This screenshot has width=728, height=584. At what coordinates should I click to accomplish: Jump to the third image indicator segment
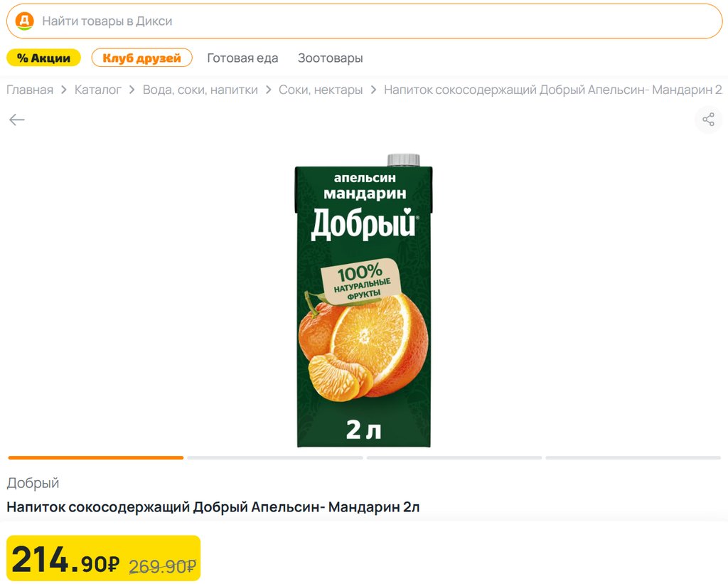454,457
